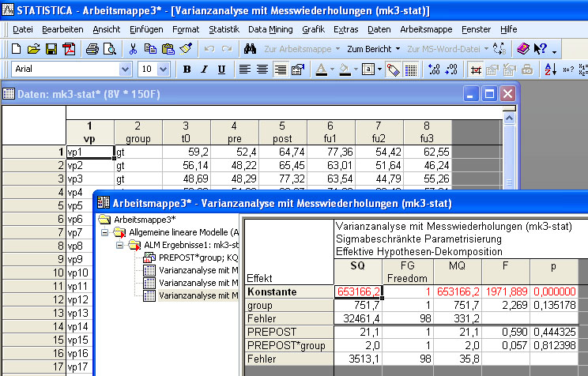Click the scissors Cut icon

[133, 49]
